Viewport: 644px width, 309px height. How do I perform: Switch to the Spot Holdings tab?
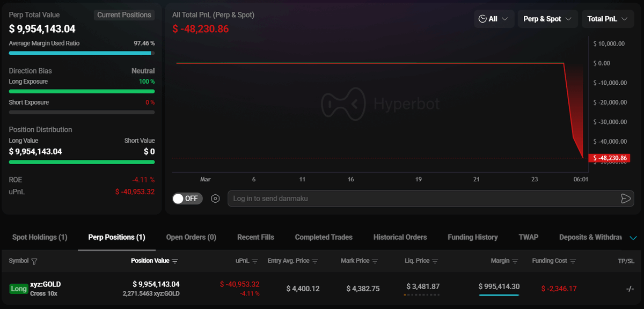pyautogui.click(x=40, y=237)
